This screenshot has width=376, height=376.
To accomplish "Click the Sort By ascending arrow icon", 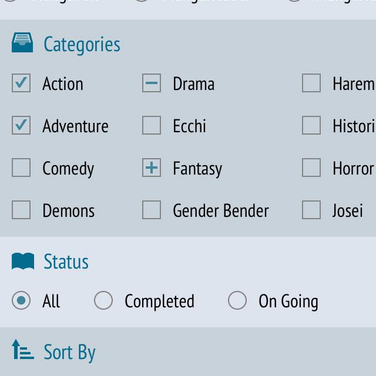I will tap(23, 349).
